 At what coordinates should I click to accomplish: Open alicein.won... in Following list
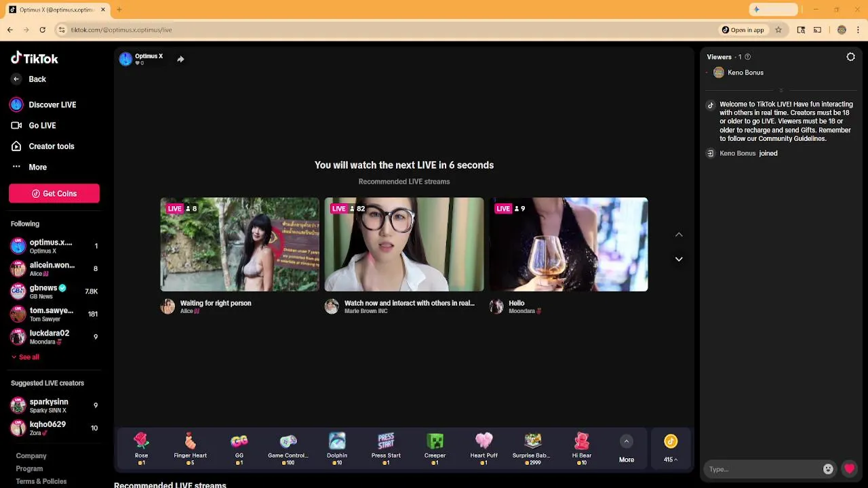[54, 269]
